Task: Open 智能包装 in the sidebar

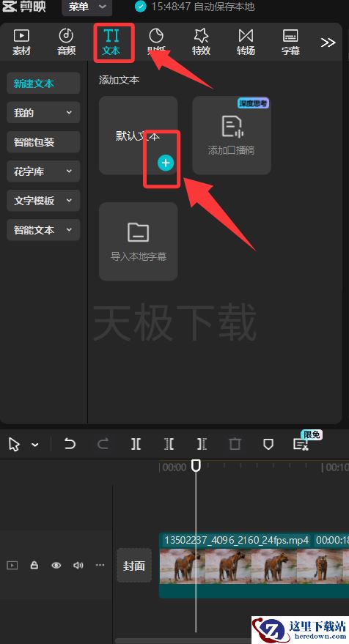Action: pos(43,142)
